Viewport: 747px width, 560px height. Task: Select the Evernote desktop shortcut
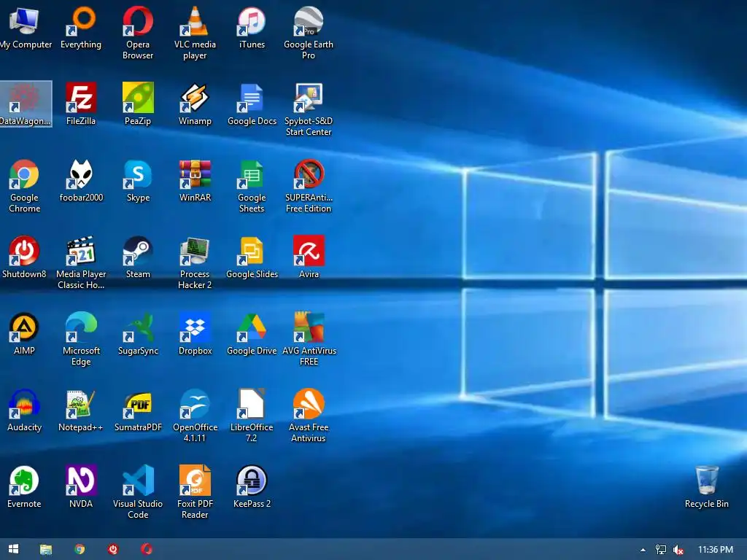(24, 487)
